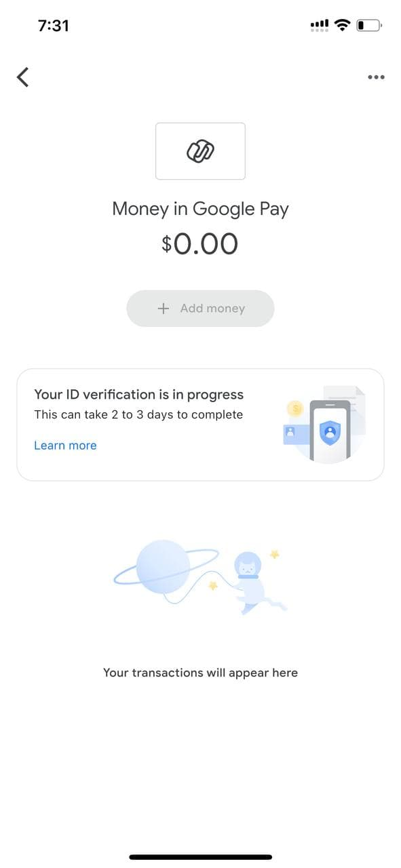Click the yellow star near the cat's head
The width and height of the screenshot is (401, 868).
[x=275, y=554]
